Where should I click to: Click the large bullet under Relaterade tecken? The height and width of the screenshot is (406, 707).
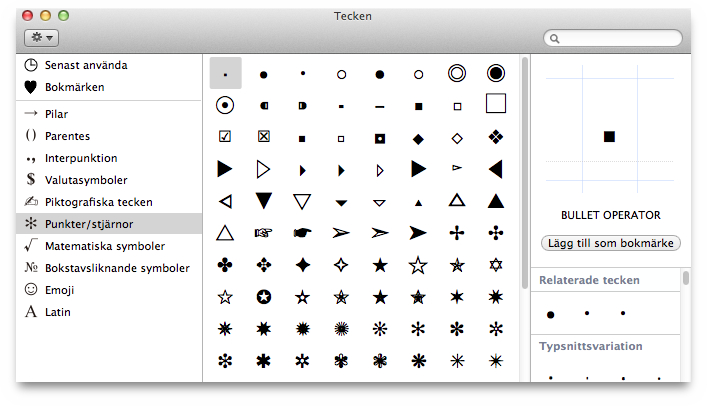[x=550, y=314]
